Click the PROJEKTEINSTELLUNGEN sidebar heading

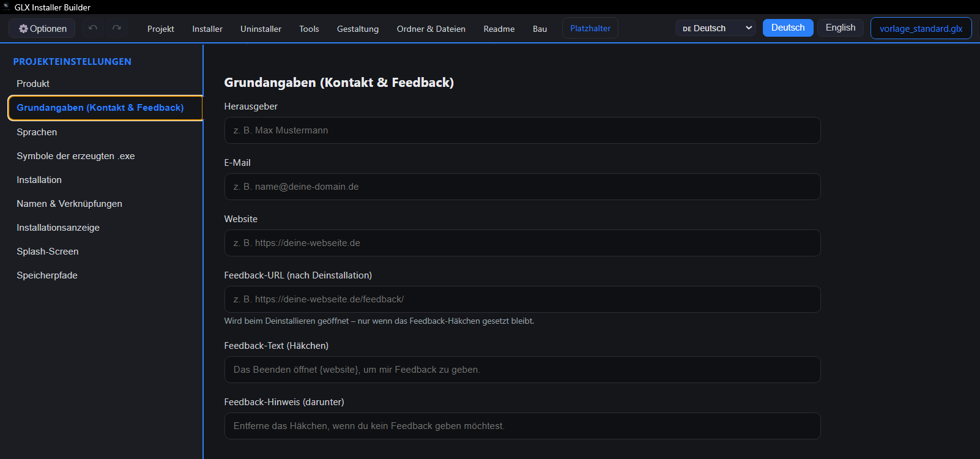[72, 62]
